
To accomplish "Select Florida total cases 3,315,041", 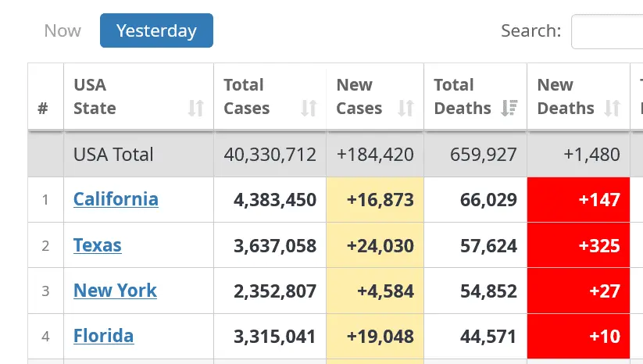I will 275,337.
